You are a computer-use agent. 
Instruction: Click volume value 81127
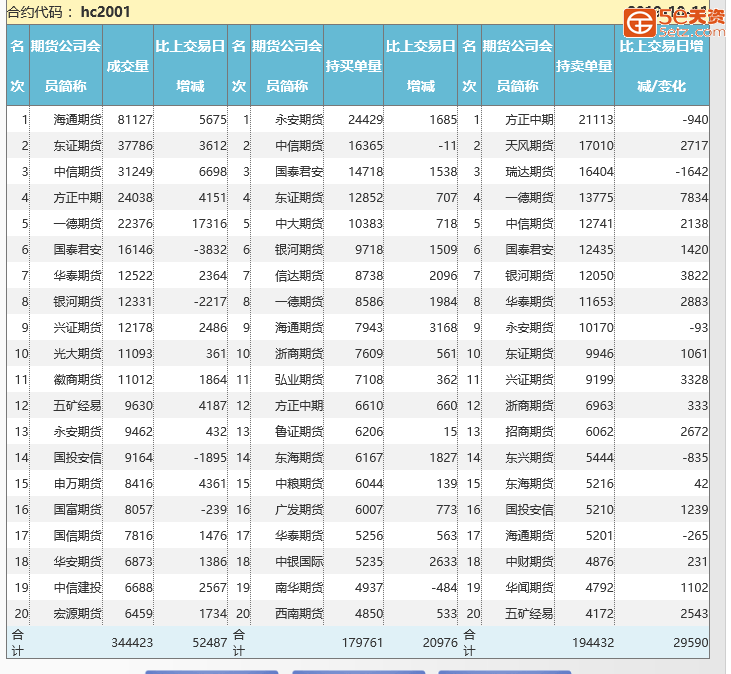click(x=135, y=120)
